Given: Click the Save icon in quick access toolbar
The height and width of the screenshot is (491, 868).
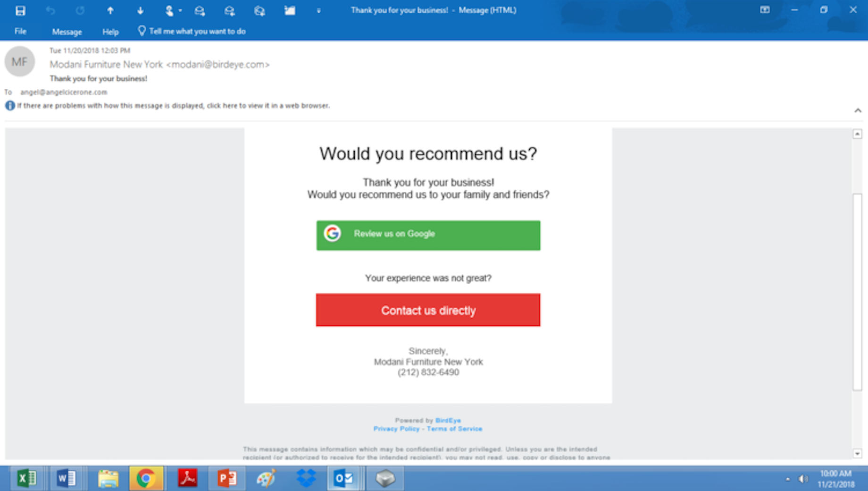Looking at the screenshot, I should coord(20,10).
